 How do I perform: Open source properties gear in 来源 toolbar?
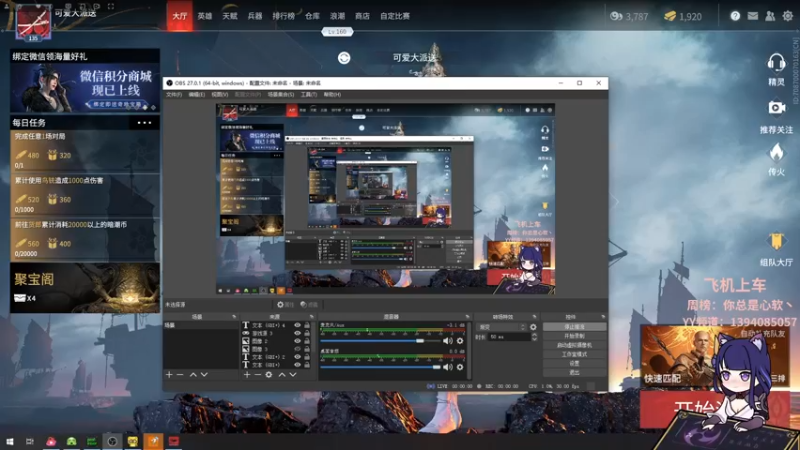tap(269, 374)
